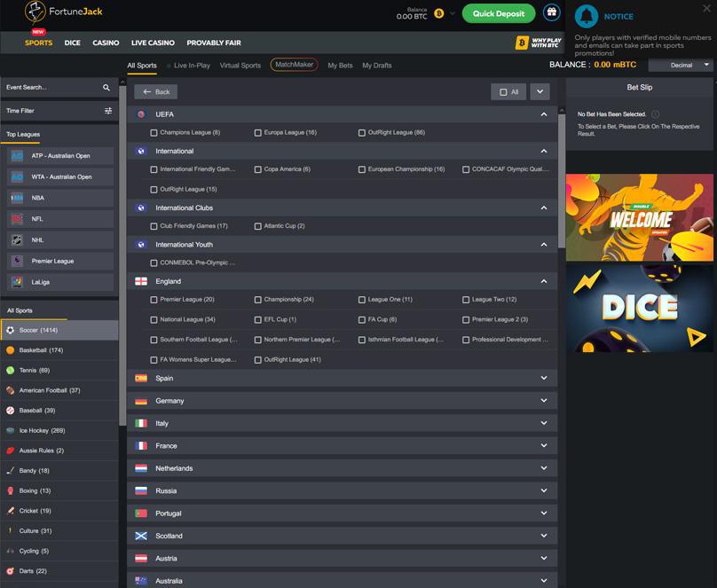Open the SPORTS main menu

[38, 43]
